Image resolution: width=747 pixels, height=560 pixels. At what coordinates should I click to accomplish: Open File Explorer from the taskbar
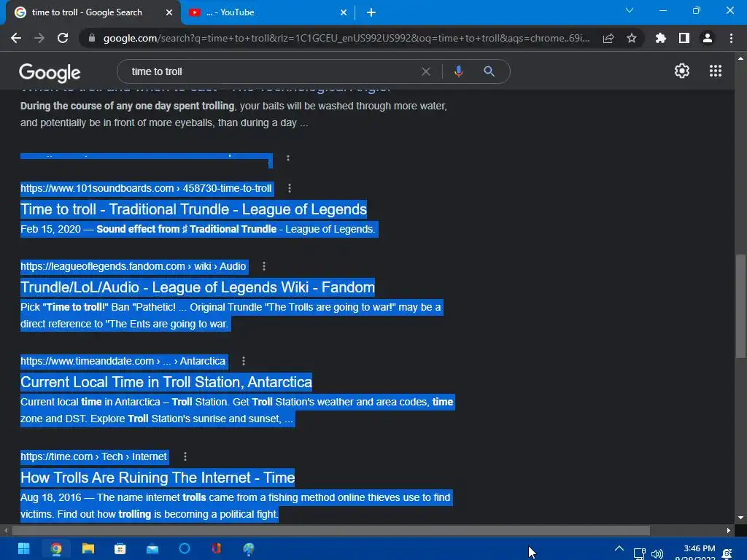pos(88,549)
